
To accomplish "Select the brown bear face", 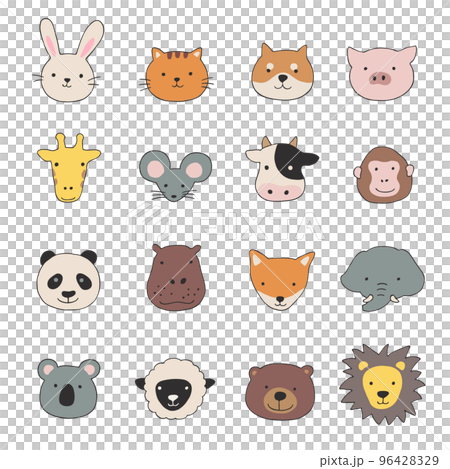I will 280,392.
